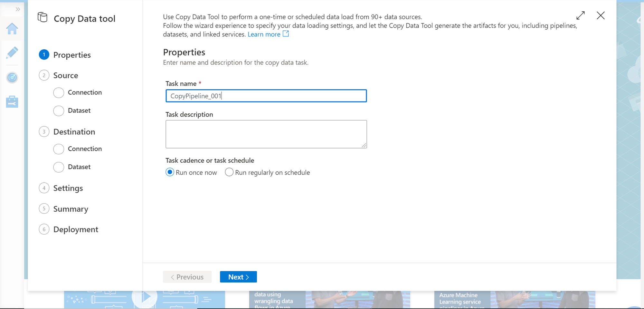Select Connection under Destination
The height and width of the screenshot is (309, 644).
(x=78, y=149)
